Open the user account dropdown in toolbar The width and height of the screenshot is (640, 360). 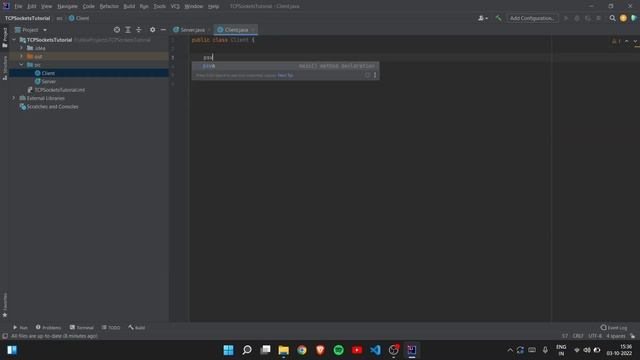coord(482,18)
